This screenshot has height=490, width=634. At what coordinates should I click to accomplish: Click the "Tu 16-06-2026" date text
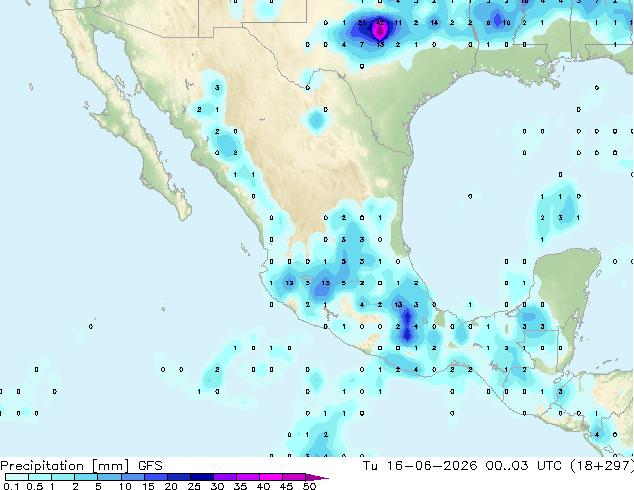pyautogui.click(x=420, y=466)
